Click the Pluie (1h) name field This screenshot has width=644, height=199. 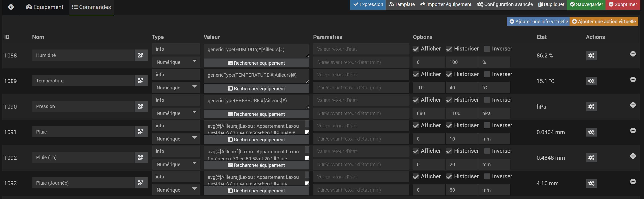(x=83, y=157)
